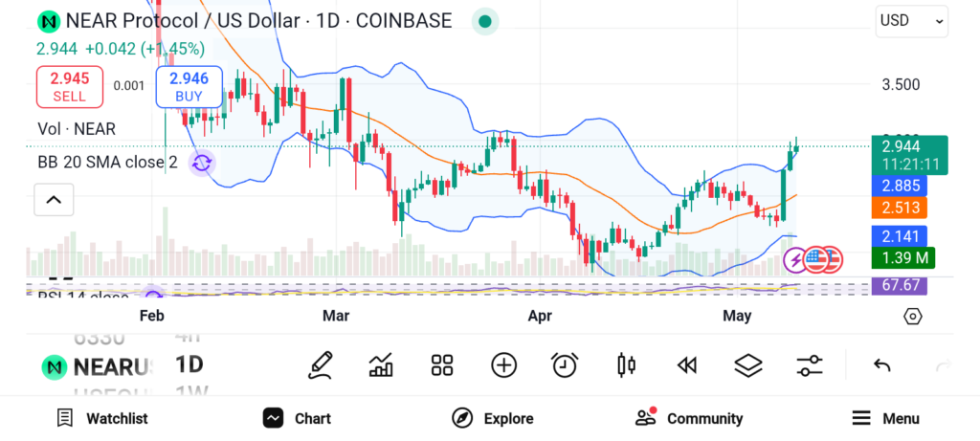Collapse the indicator legend chevron

click(54, 200)
